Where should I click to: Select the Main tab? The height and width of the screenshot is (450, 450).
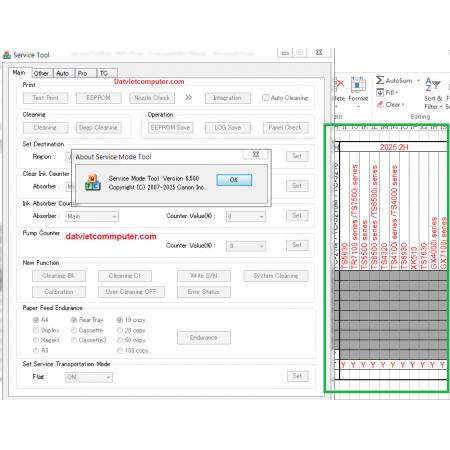[x=19, y=72]
